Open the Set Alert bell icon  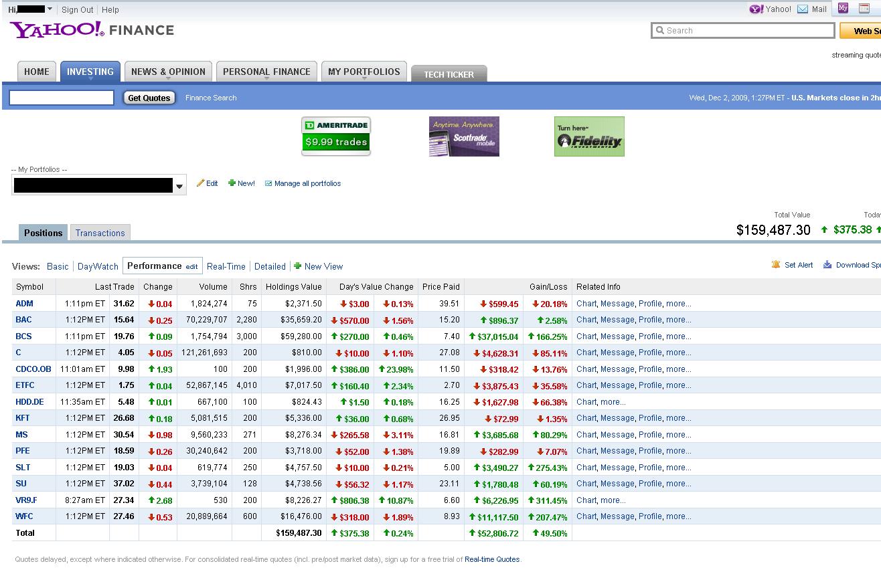(x=775, y=265)
